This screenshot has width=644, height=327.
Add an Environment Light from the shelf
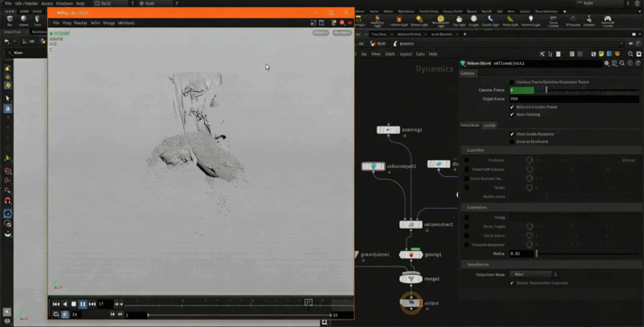[441, 21]
